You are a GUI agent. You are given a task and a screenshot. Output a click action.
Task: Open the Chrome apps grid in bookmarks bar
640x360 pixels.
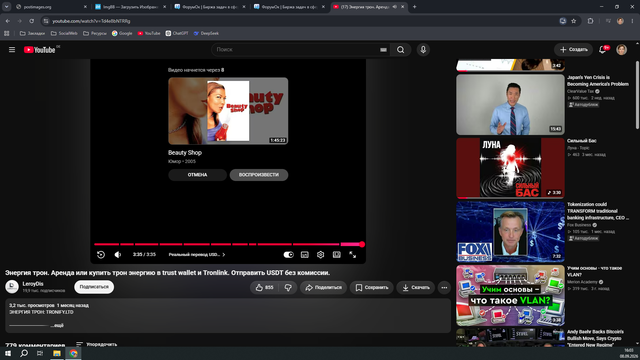pyautogui.click(x=7, y=33)
